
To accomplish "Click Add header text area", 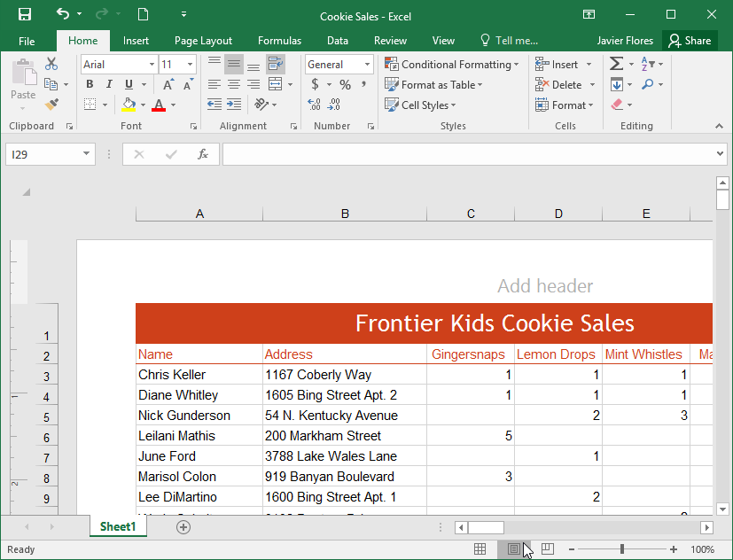I will pyautogui.click(x=545, y=286).
